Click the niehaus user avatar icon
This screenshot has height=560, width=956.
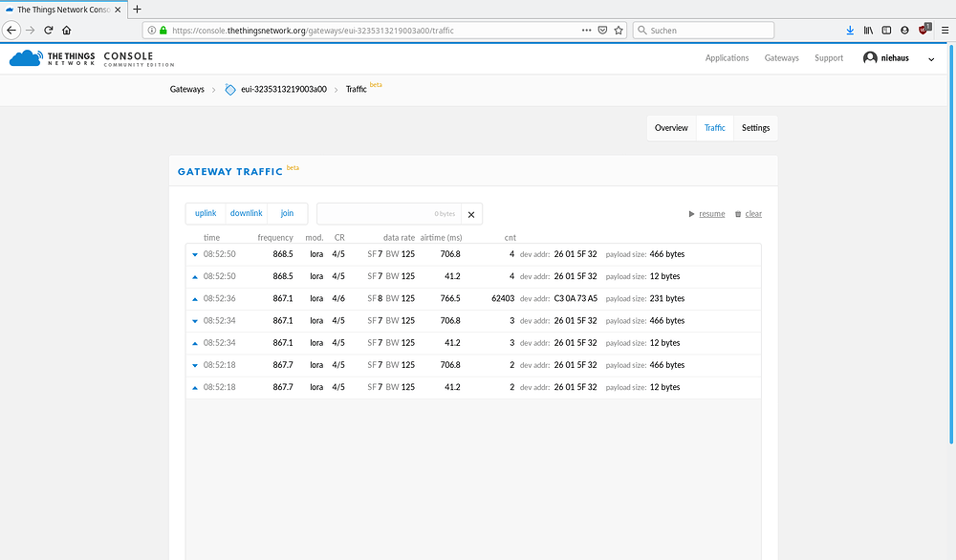coord(870,58)
